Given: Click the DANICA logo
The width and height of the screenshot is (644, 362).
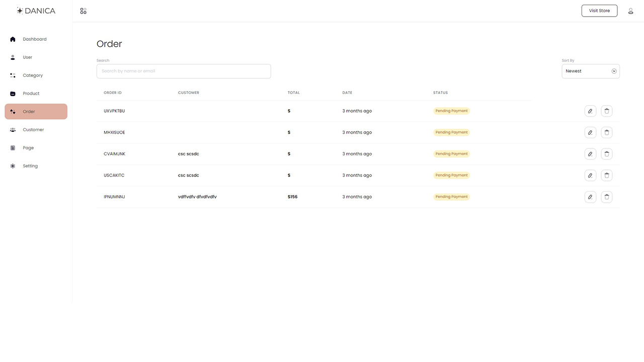Looking at the screenshot, I should 36,11.
